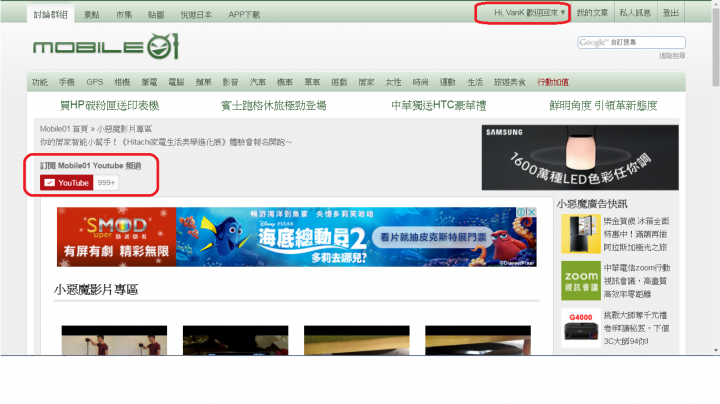The height and width of the screenshot is (404, 720).
Task: Click the G4000 printer ad thumbnail
Action: point(581,328)
